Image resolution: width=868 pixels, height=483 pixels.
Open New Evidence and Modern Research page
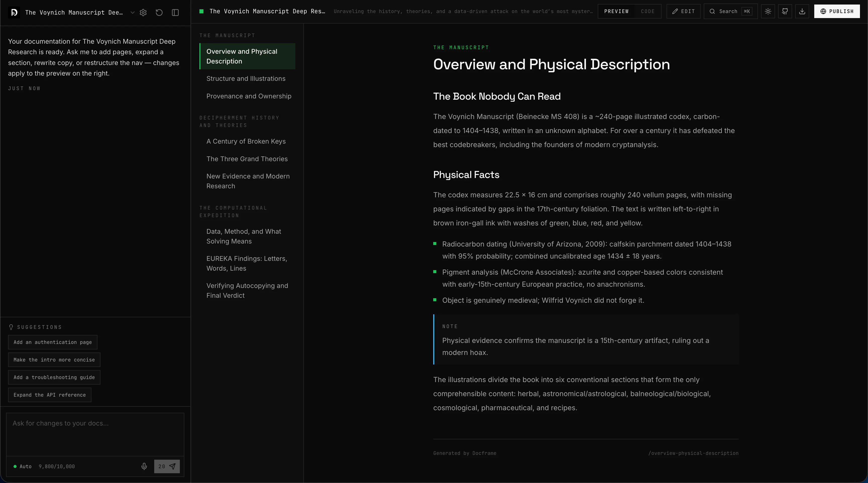[247, 181]
